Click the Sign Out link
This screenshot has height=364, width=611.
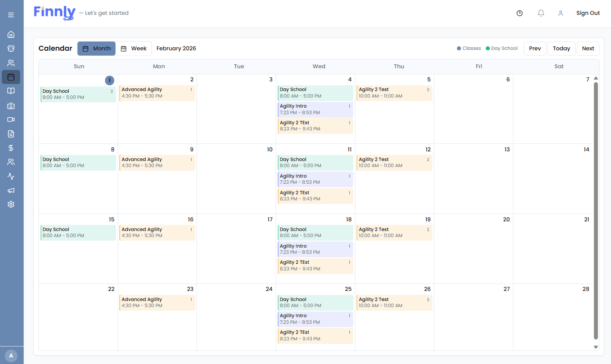[588, 13]
